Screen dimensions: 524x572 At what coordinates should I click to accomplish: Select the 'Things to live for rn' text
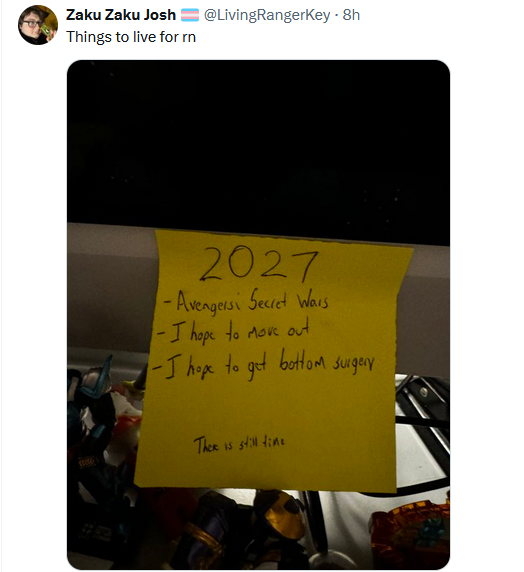tap(131, 37)
